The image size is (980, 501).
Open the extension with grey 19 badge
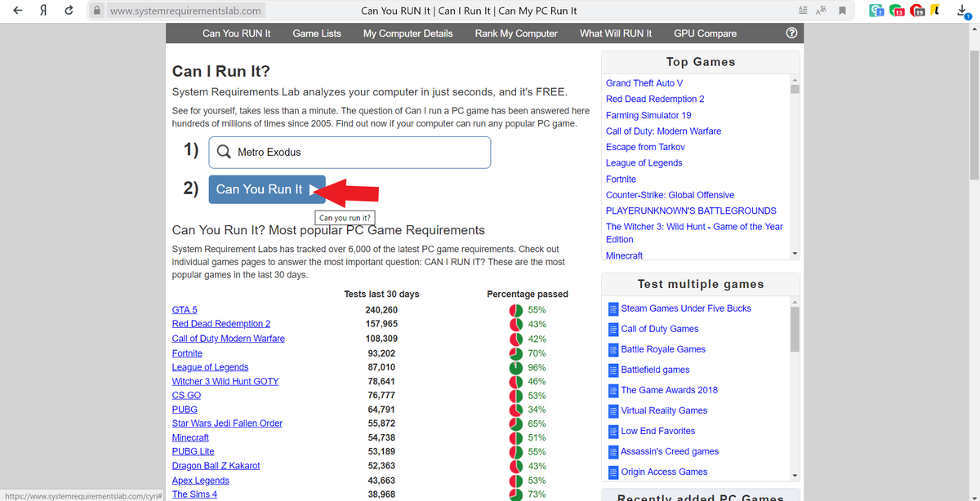click(918, 11)
